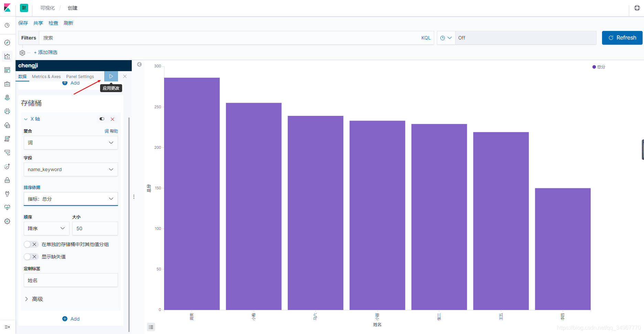Open Management gear icon in sidebar

(x=7, y=221)
